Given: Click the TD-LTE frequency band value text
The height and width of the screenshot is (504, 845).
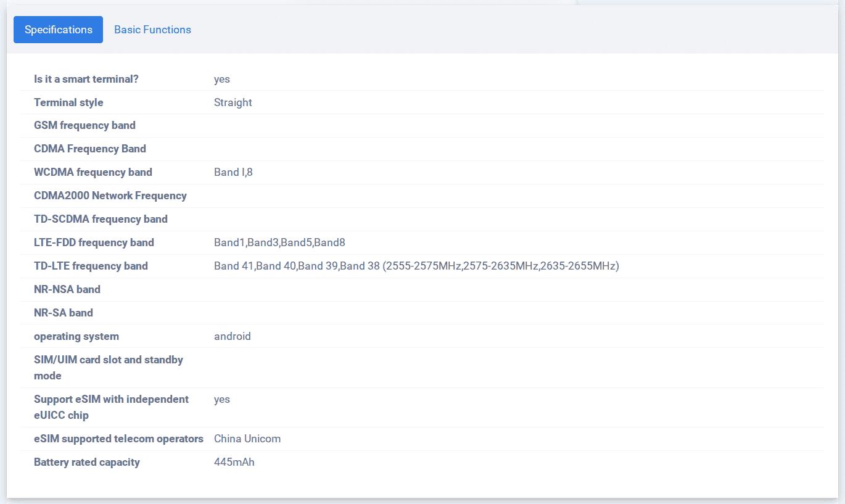Looking at the screenshot, I should 416,266.
